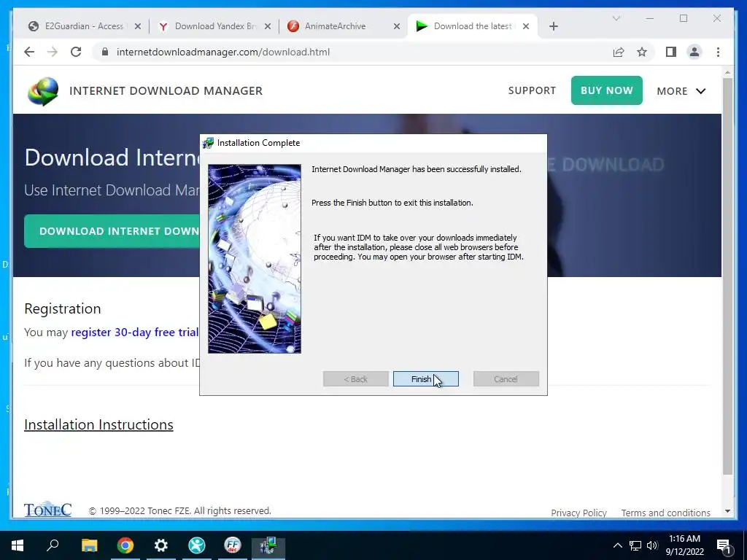Close the Yandex Browser tab

(x=268, y=26)
